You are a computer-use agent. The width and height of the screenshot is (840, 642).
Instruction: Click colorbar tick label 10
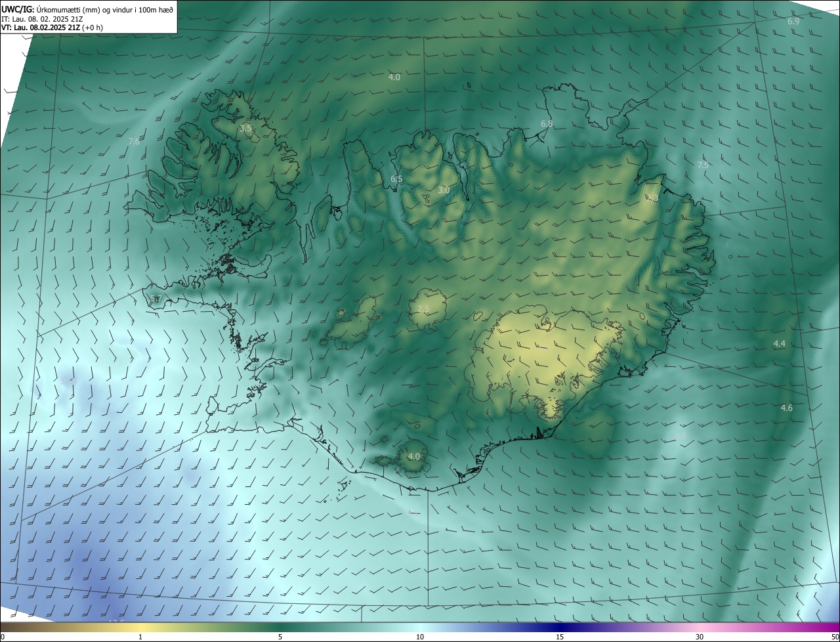point(420,637)
